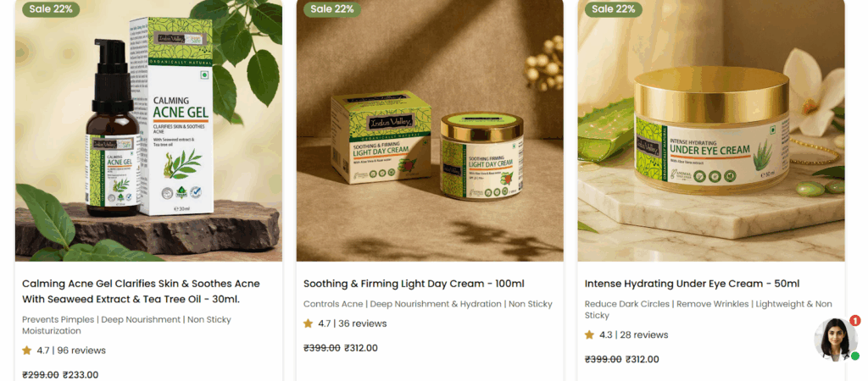Open Intense Hydrating Under Eye Cream title
This screenshot has height=381, width=868.
point(692,284)
